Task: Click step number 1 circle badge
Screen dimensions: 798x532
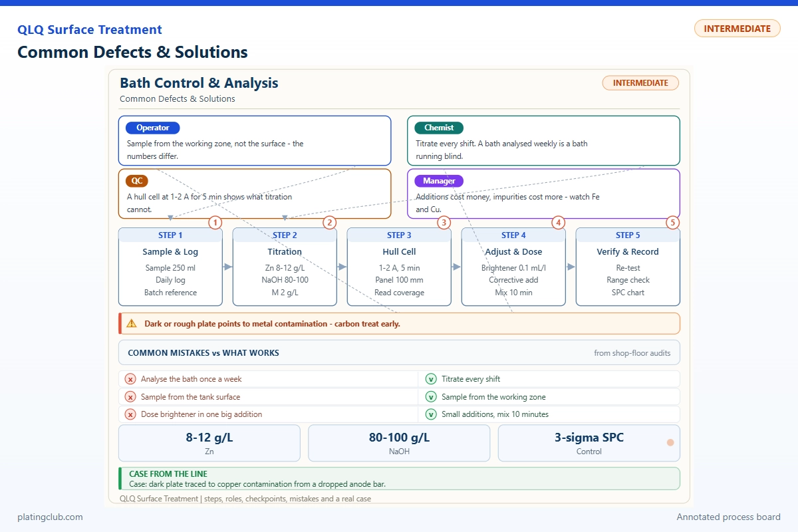Action: [215, 223]
